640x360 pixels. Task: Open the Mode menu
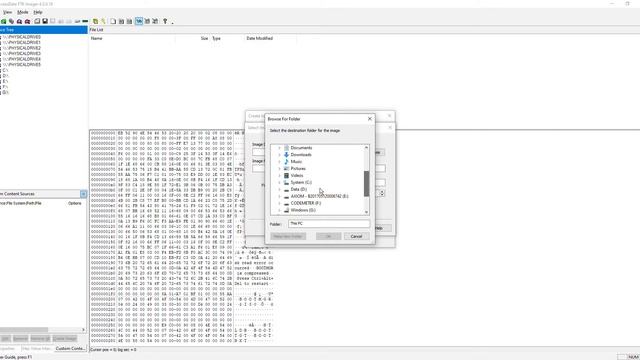pos(22,12)
